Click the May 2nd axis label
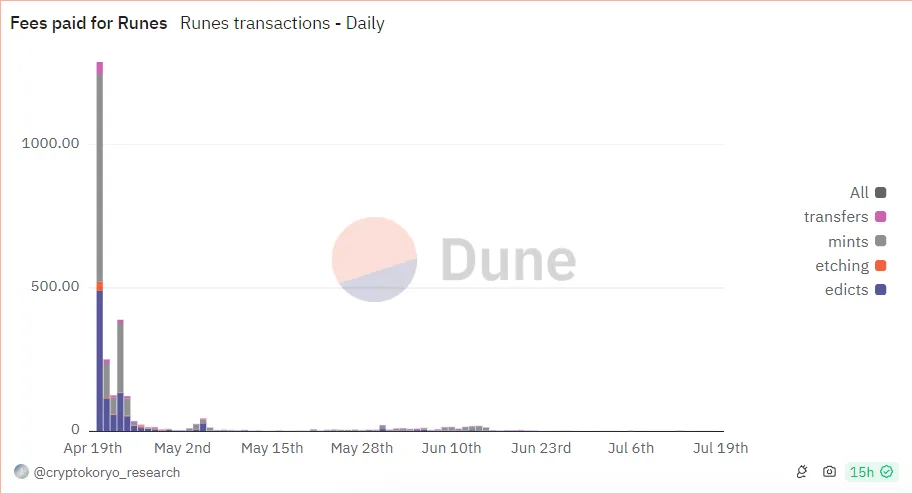This screenshot has width=912, height=493. (x=182, y=448)
